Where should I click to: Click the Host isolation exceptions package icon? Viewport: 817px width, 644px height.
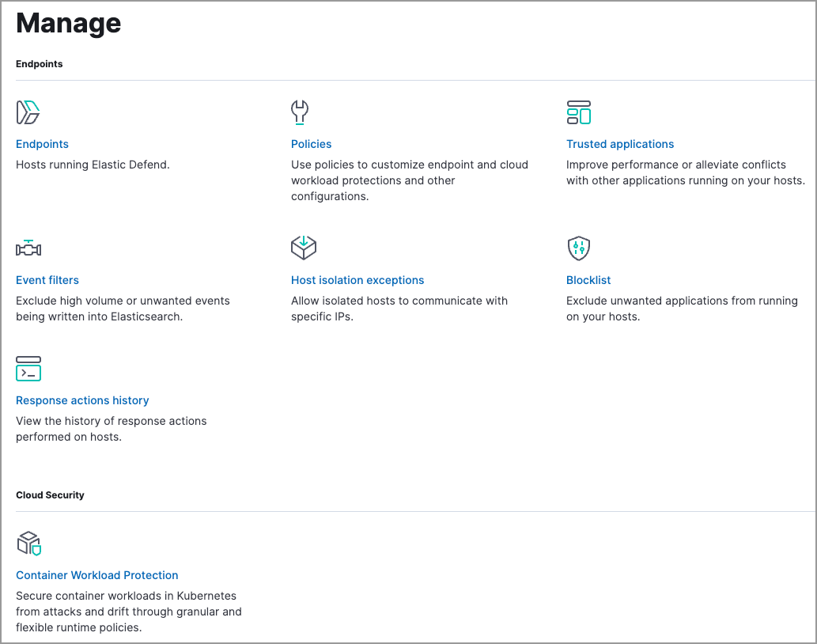tap(304, 248)
